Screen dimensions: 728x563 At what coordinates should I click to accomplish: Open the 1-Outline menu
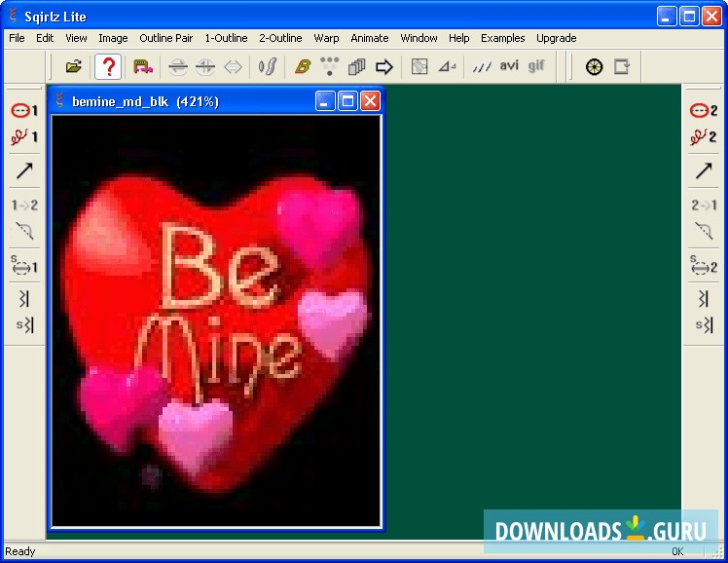point(226,38)
